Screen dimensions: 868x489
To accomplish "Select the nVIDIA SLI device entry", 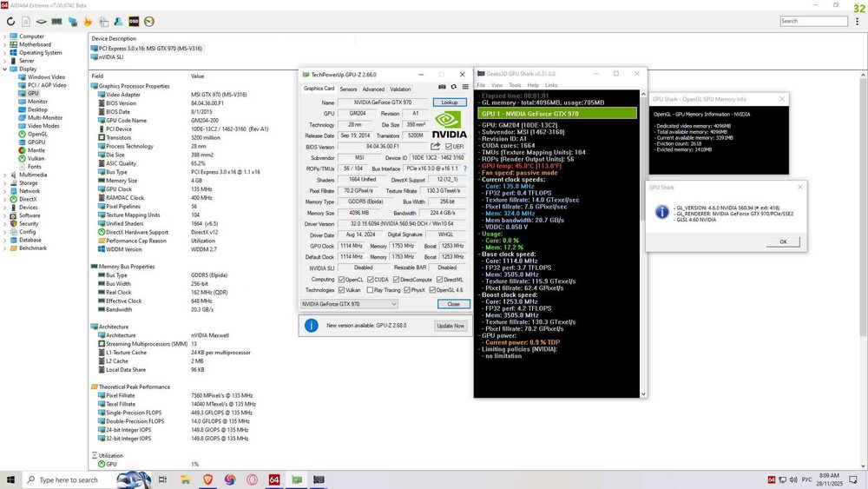I will 111,57.
